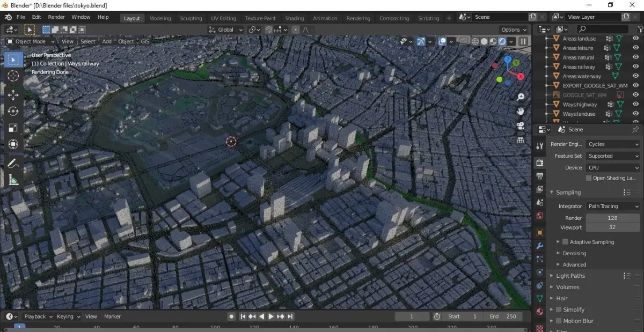The width and height of the screenshot is (644, 332).
Task: Activate the Rotate tool
Action: 13,111
